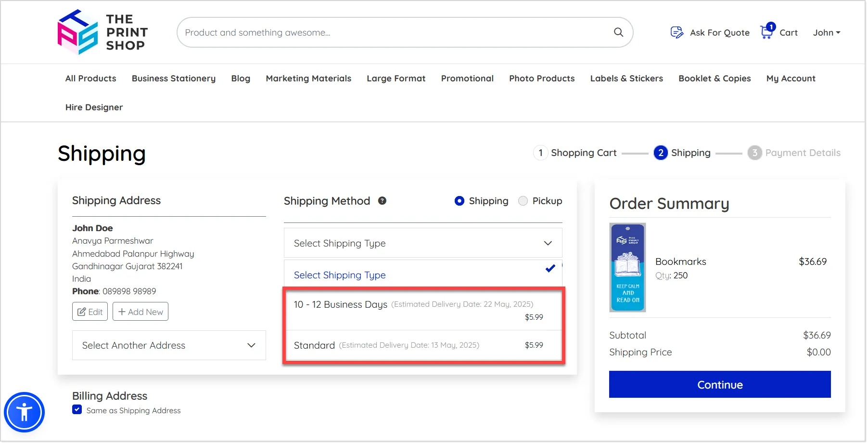Click the Hire Designer link
This screenshot has width=868, height=444.
(x=94, y=107)
